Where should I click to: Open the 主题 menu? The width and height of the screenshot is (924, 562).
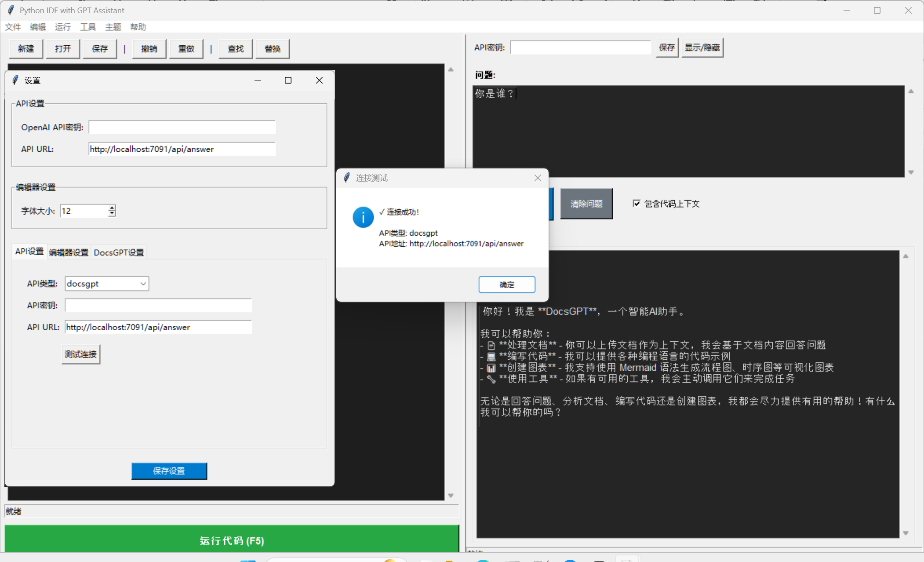(113, 27)
